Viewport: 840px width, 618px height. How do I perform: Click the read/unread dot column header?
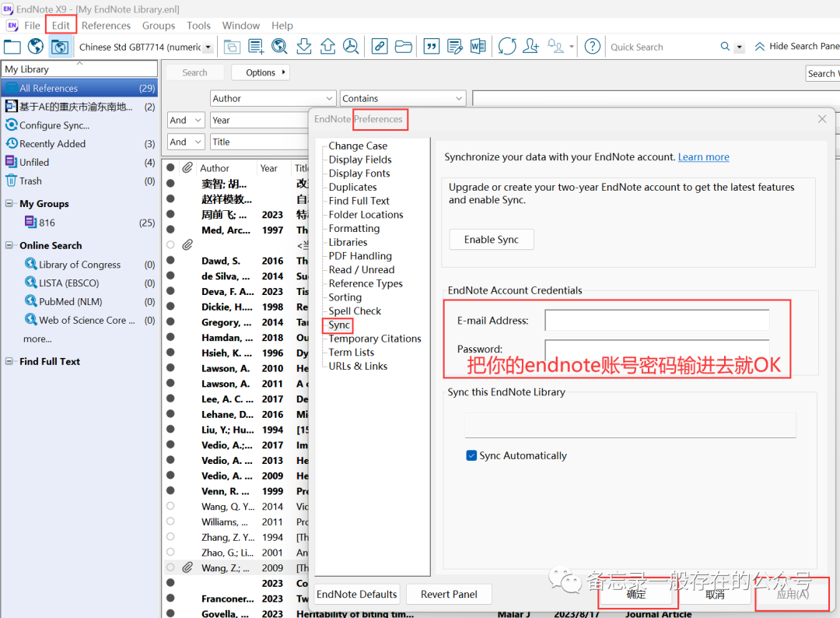(x=170, y=168)
